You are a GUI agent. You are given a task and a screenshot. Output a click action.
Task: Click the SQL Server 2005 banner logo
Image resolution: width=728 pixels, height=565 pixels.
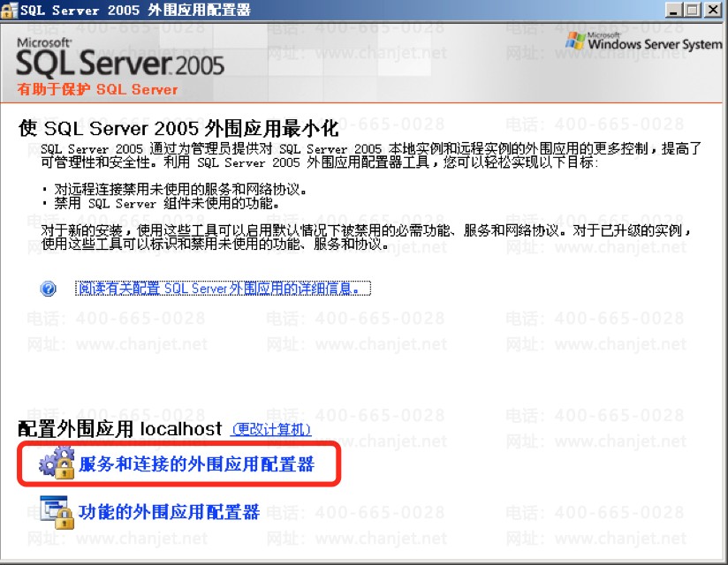tap(120, 64)
